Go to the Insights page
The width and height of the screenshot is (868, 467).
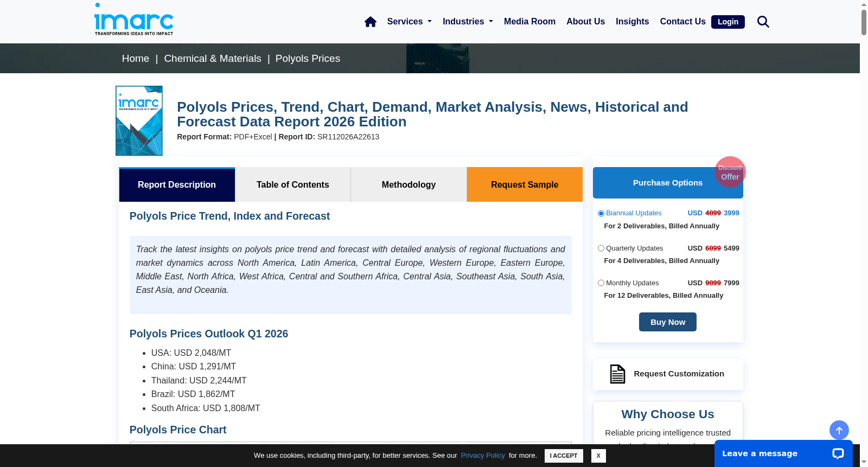[632, 22]
